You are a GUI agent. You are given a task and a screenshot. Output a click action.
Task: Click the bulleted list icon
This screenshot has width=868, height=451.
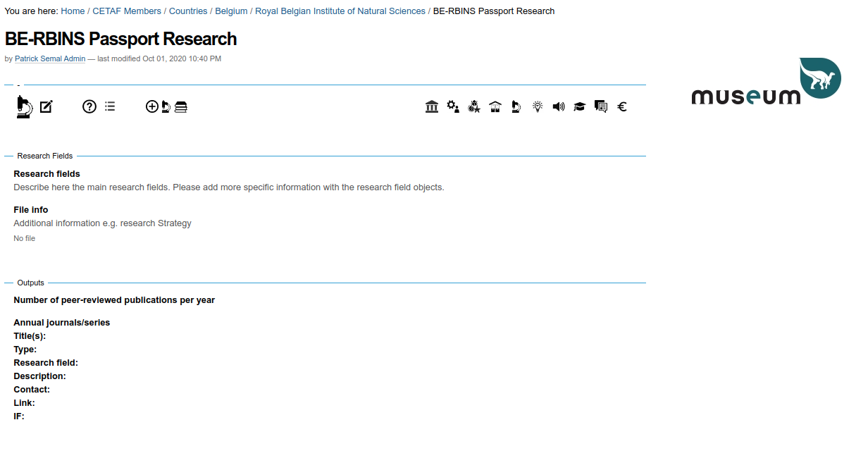[x=110, y=106]
